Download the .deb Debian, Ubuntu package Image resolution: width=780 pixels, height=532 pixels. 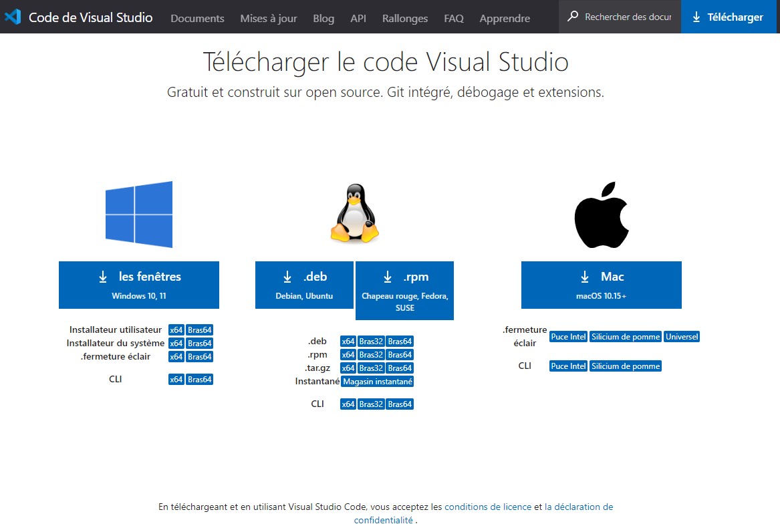pos(304,285)
